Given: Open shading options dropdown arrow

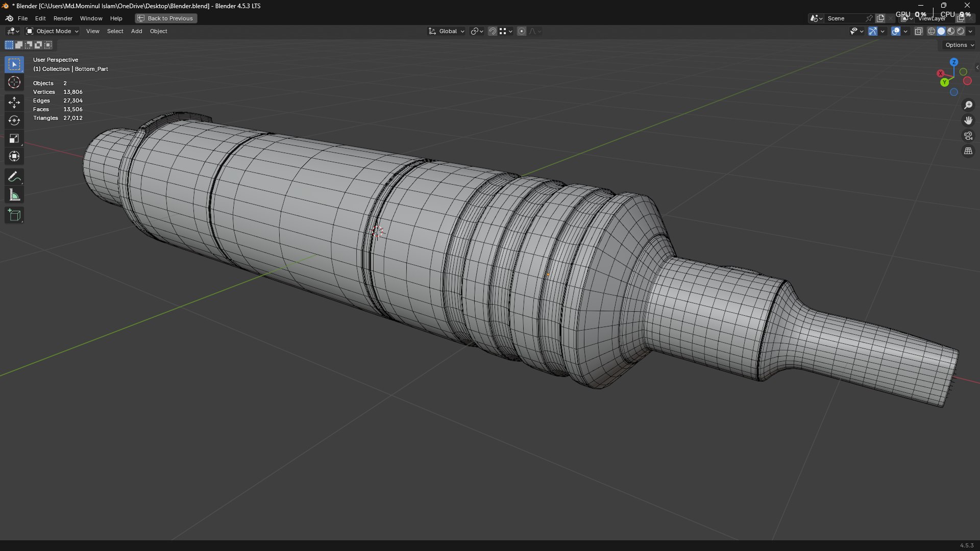Looking at the screenshot, I should click(x=970, y=31).
